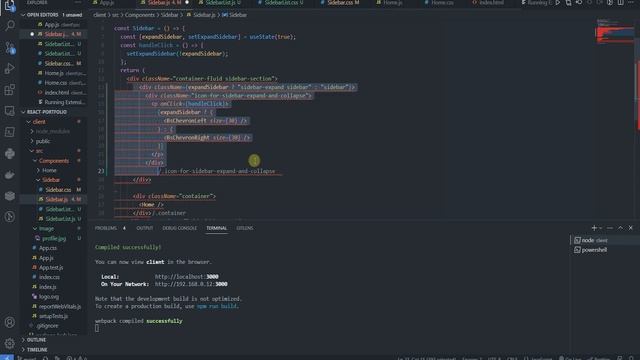Close the terminal panel with X

631,228
